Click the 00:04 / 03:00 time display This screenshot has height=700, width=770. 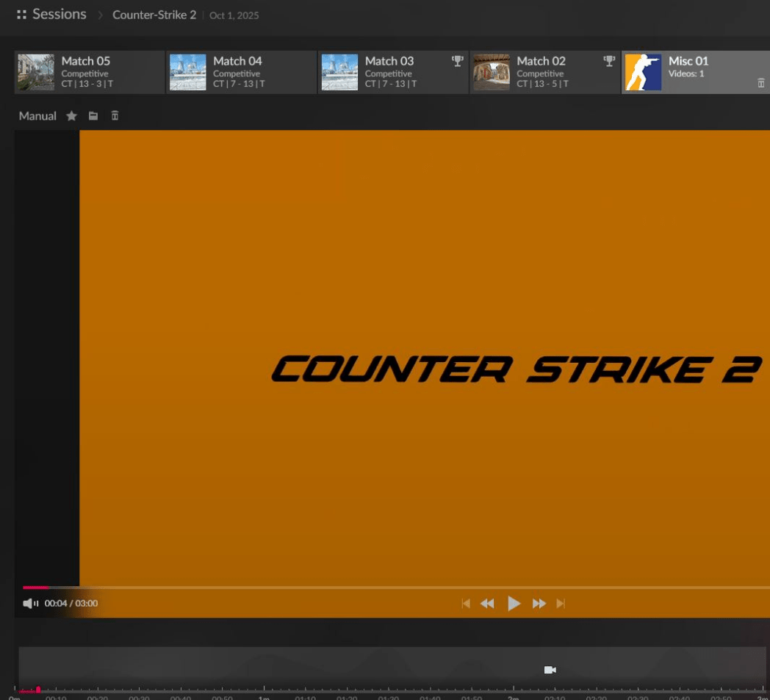click(71, 603)
